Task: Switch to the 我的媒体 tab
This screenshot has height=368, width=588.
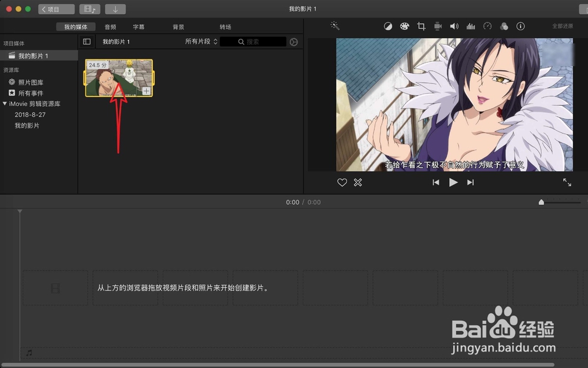Action: [x=76, y=27]
